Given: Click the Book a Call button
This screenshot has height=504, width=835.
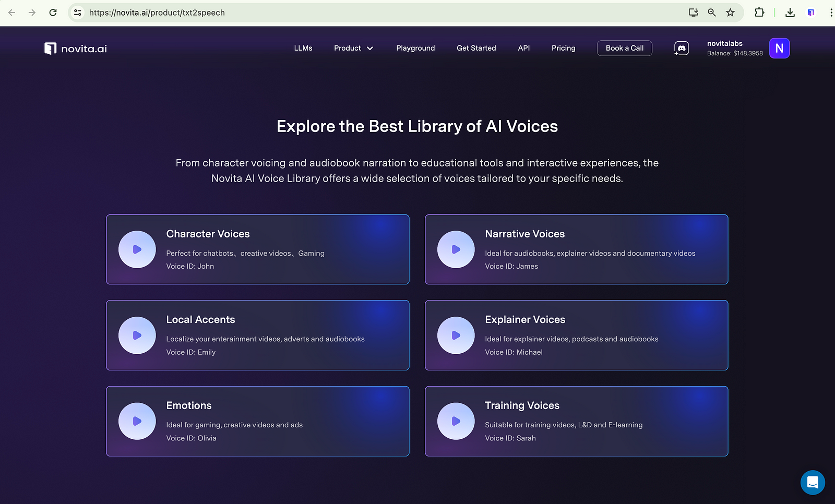Looking at the screenshot, I should point(625,48).
